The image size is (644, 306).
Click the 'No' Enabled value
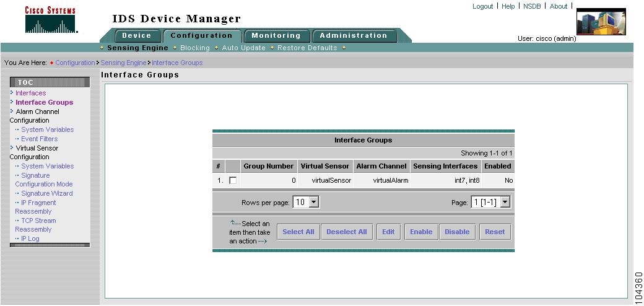pos(509,180)
